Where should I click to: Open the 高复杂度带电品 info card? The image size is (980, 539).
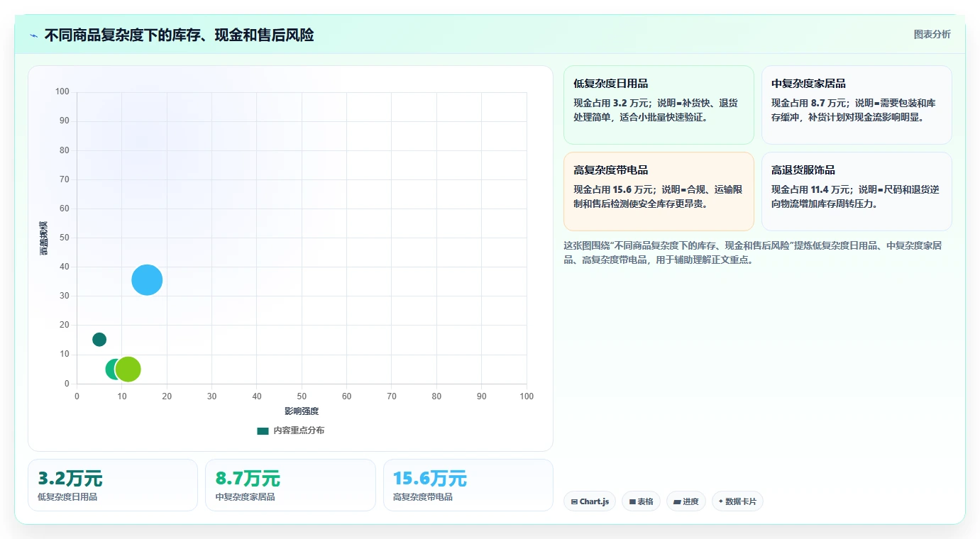pyautogui.click(x=659, y=191)
